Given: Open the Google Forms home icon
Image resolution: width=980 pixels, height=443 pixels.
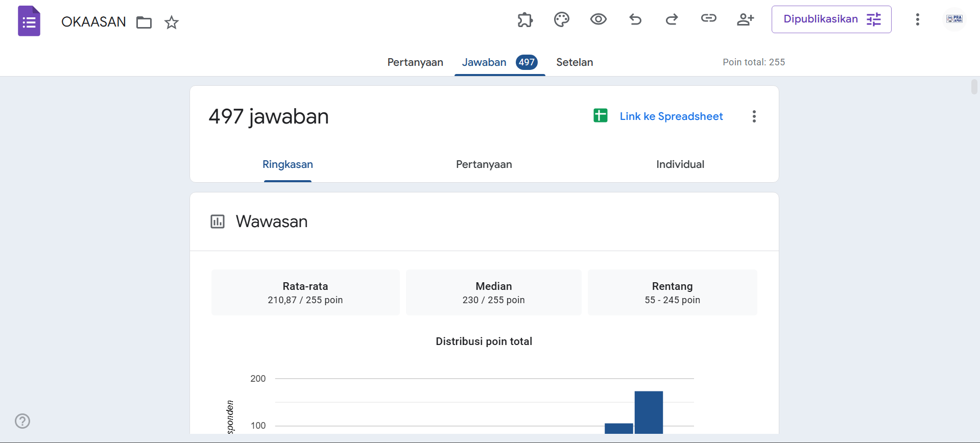Looking at the screenshot, I should [29, 21].
